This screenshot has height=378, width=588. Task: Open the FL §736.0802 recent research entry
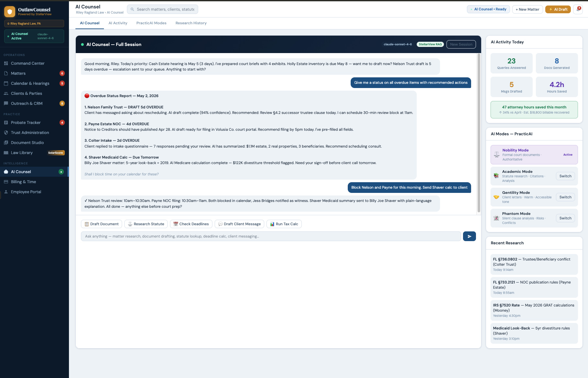coord(534,264)
